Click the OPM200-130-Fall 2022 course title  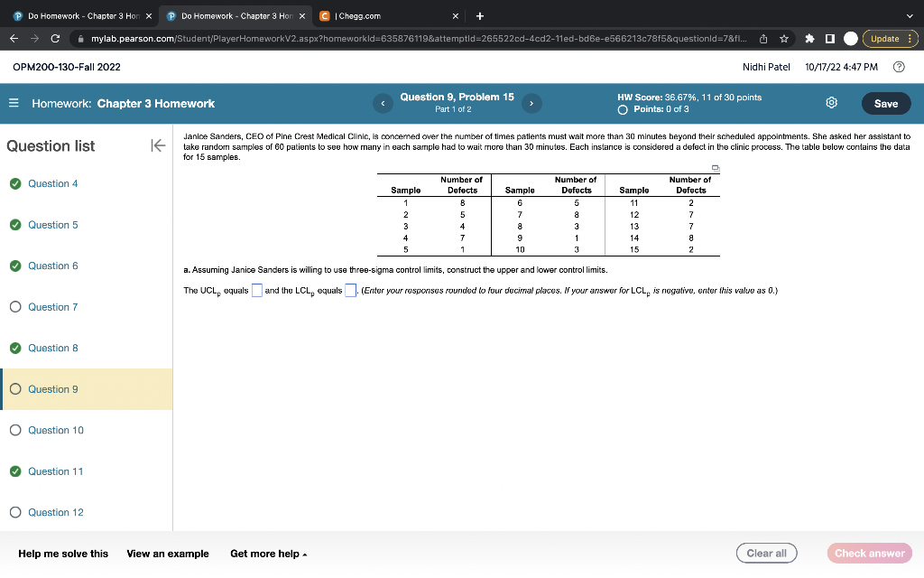click(67, 67)
